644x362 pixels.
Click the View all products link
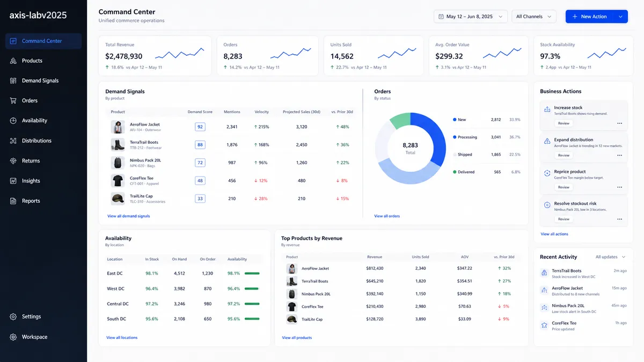click(x=297, y=338)
